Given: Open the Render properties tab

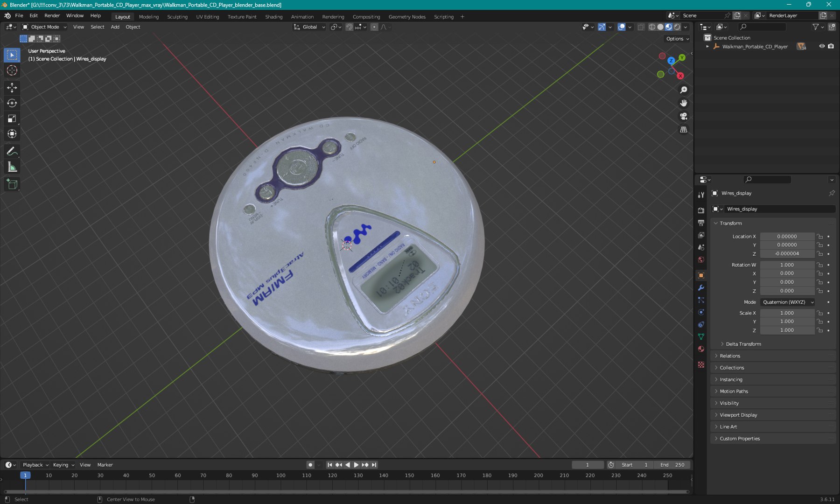Looking at the screenshot, I should 701,210.
